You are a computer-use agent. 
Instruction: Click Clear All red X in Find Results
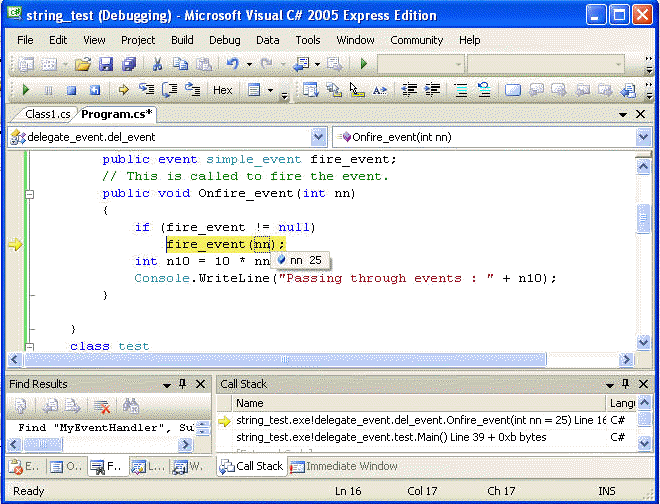click(101, 405)
